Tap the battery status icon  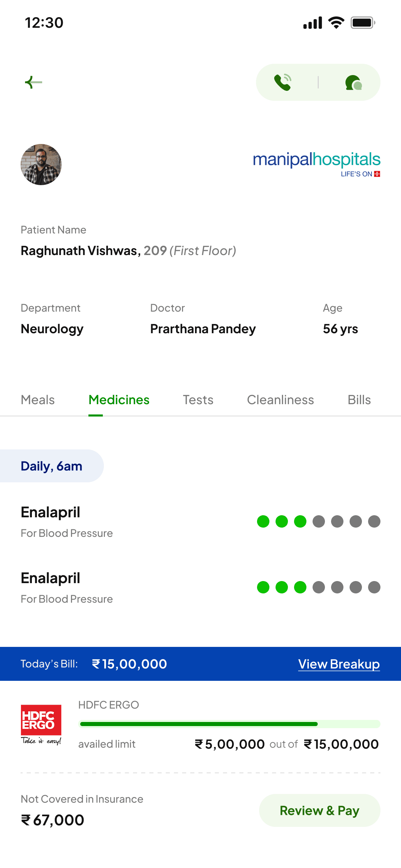[x=363, y=23]
